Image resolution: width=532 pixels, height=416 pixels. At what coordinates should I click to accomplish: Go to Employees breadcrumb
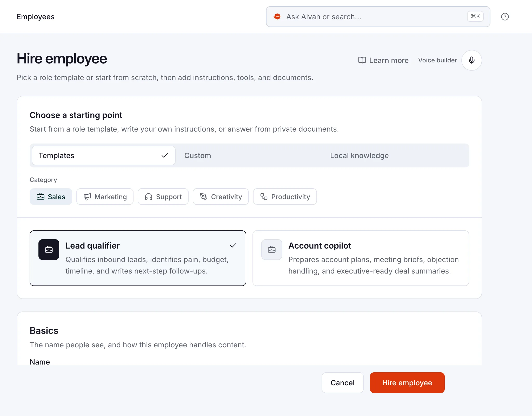click(36, 17)
